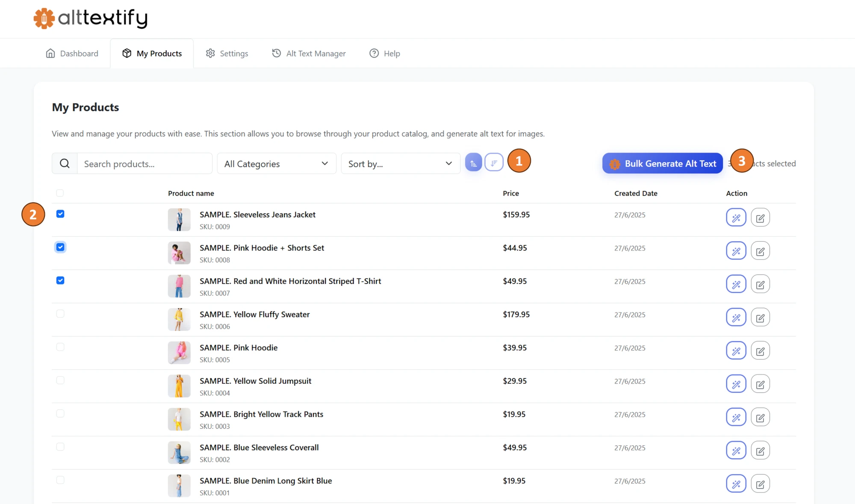Uncheck the Pink Hoodie + Shorts Set row
The height and width of the screenshot is (504, 855).
click(x=60, y=247)
